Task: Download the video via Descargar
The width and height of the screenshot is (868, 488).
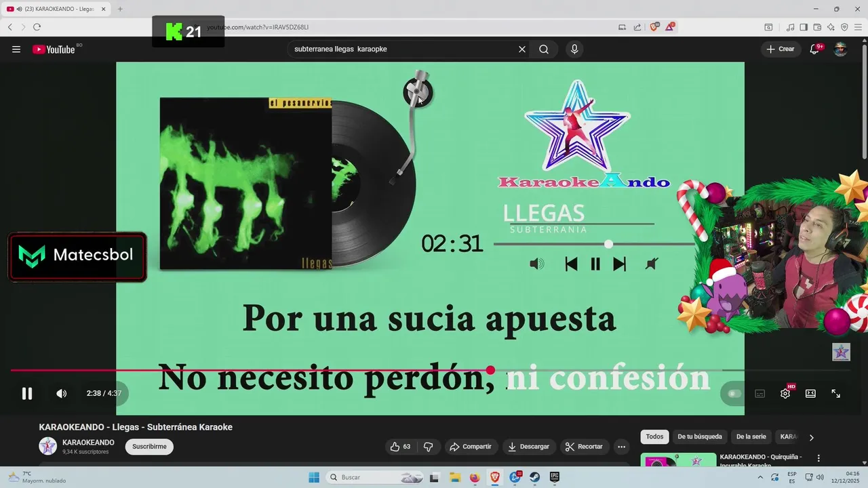Action: point(528,447)
